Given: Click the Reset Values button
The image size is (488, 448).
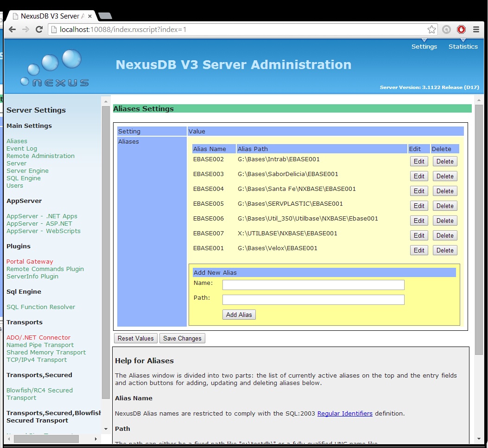Looking at the screenshot, I should 136,338.
